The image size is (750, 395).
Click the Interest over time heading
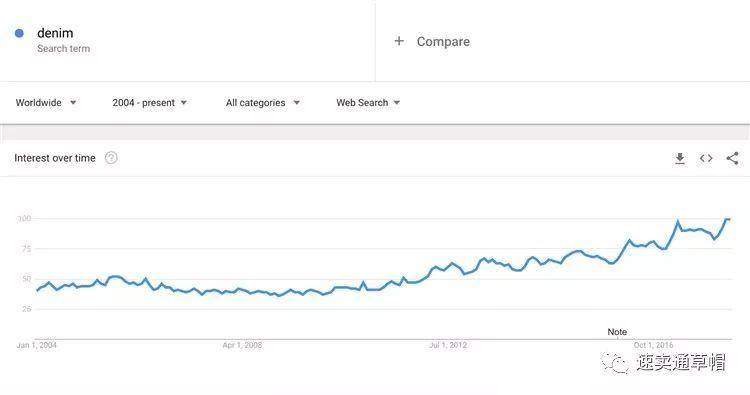pyautogui.click(x=55, y=158)
